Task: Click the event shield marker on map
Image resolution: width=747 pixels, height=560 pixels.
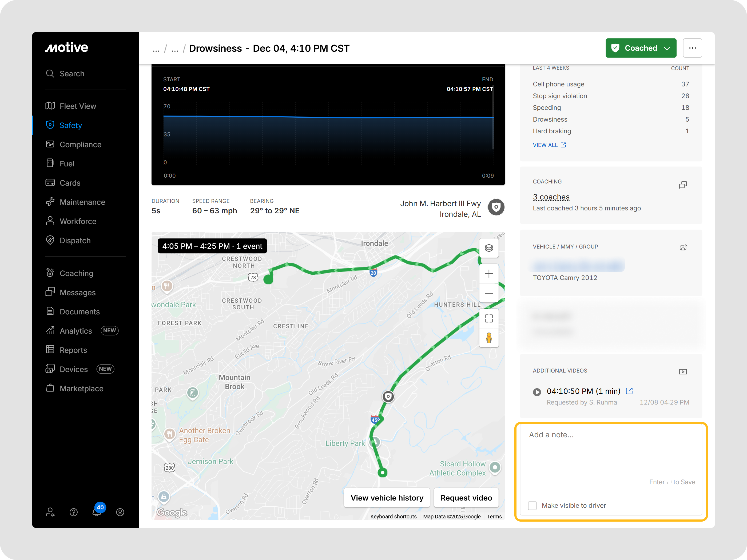Action: [x=388, y=396]
